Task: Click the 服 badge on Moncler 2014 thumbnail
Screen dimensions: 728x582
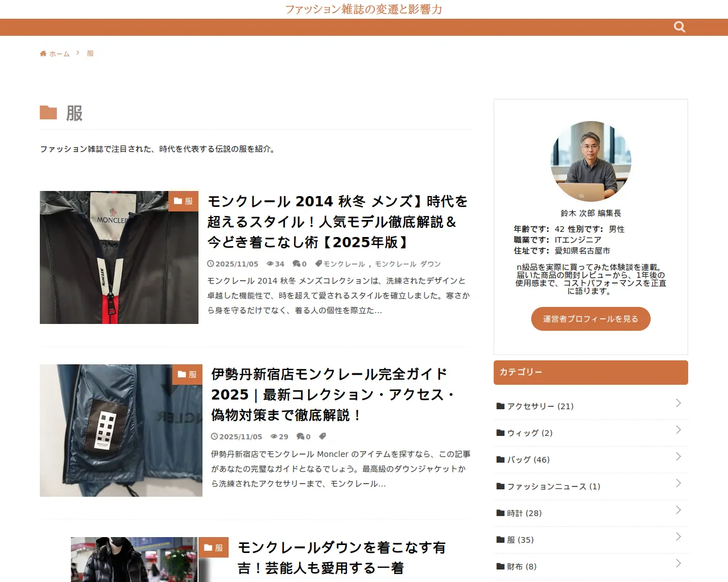Action: pos(183,201)
